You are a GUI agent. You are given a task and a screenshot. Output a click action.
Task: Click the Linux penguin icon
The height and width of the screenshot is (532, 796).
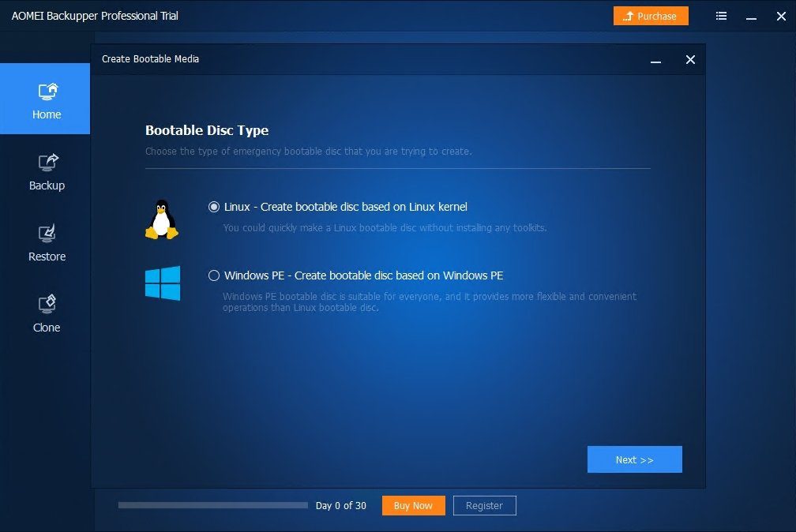pos(162,219)
